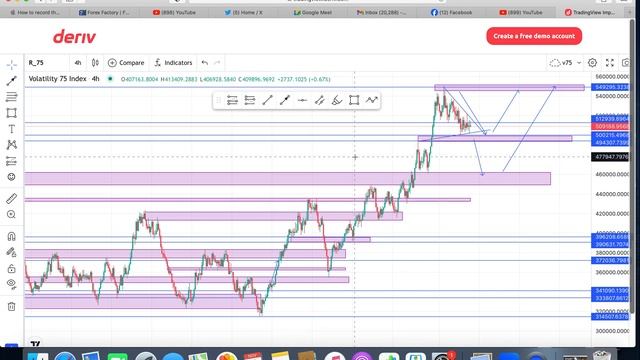Open the Indicators dialog
Viewport: 640px width, 360px height.
click(173, 63)
